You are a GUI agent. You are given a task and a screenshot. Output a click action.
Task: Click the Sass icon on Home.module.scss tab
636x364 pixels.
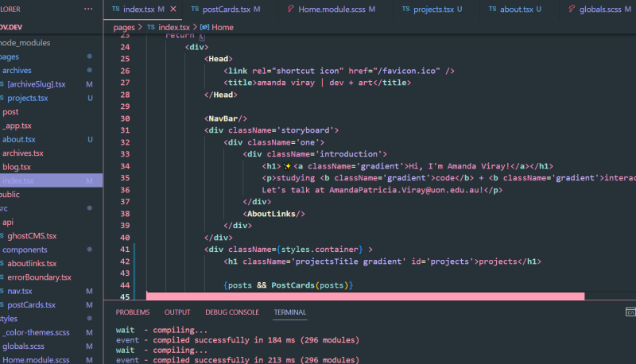(290, 9)
